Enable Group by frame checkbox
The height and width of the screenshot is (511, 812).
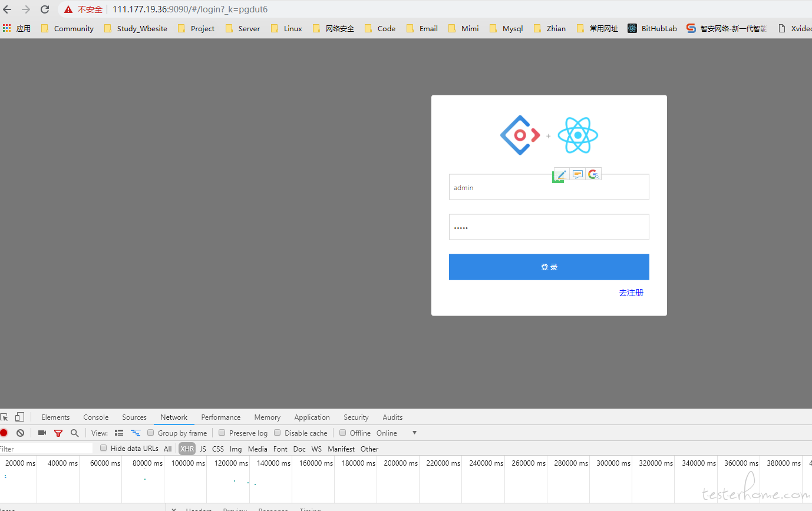pyautogui.click(x=151, y=433)
